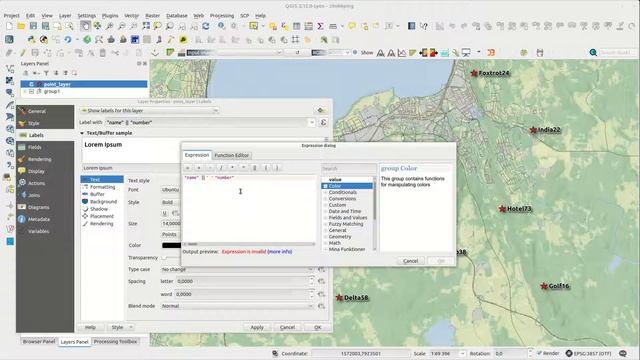Viewport: 640px width, 360px height.
Task: Click the black text Color swatch
Action: [171, 245]
